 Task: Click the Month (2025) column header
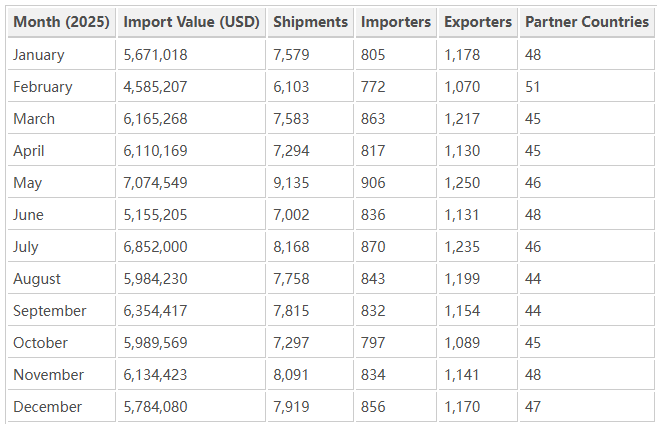(61, 22)
